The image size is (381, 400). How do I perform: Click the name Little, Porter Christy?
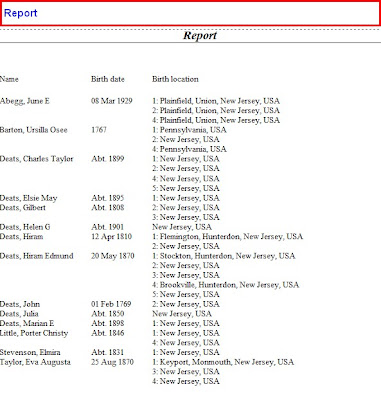pos(34,333)
